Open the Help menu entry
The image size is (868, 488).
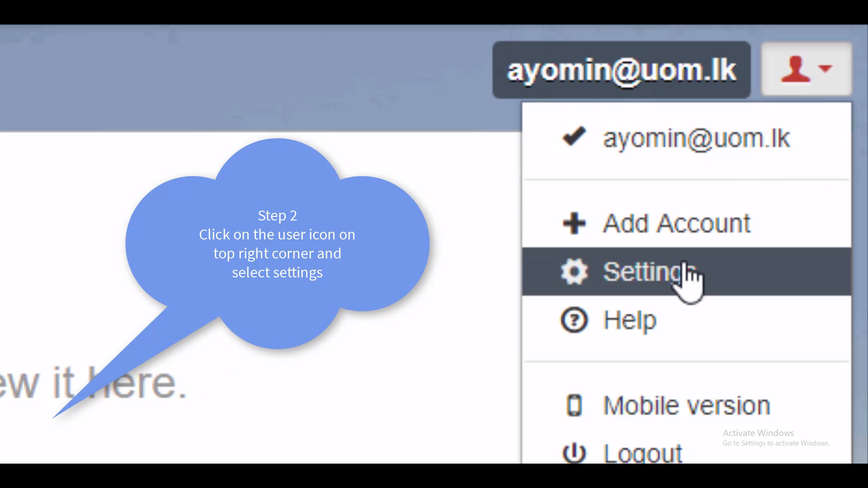pyautogui.click(x=630, y=320)
